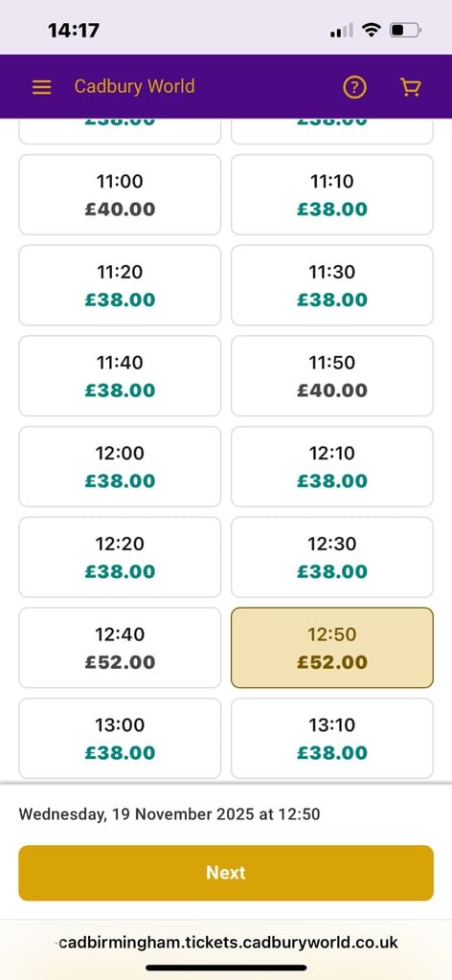Select the 11:10 time slot
The image size is (452, 980).
[x=332, y=195]
